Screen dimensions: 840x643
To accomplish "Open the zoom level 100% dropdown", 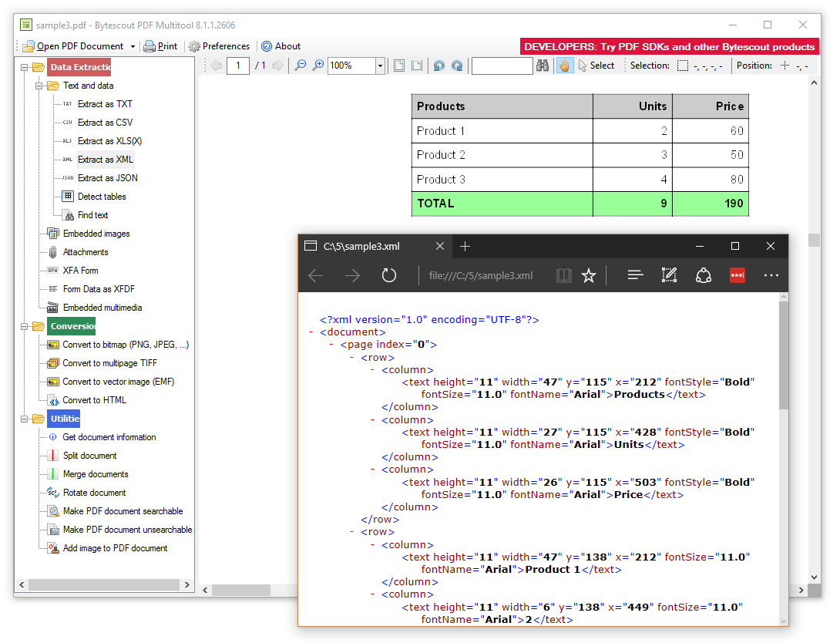I will (380, 66).
